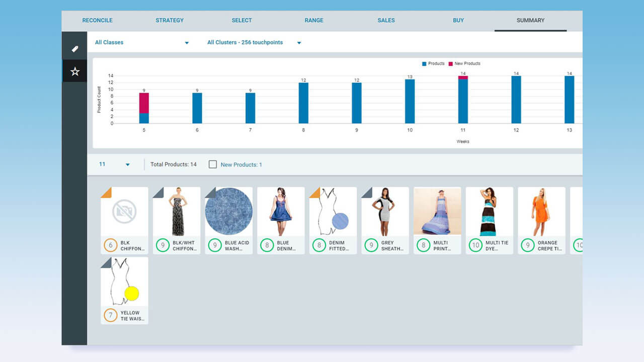
Task: Click the New Products: 1 link
Action: pyautogui.click(x=241, y=164)
